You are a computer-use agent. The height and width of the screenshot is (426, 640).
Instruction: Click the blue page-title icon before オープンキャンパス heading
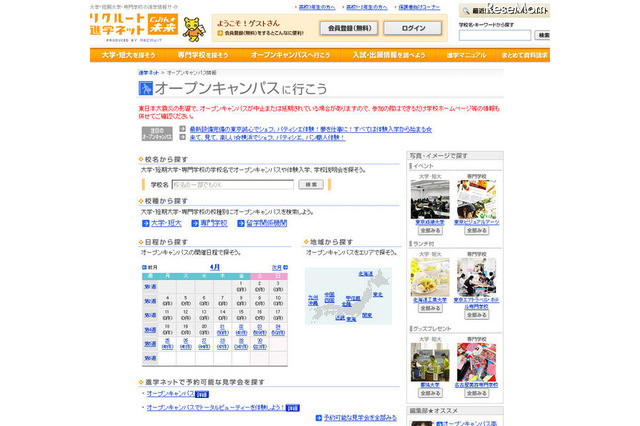click(146, 88)
